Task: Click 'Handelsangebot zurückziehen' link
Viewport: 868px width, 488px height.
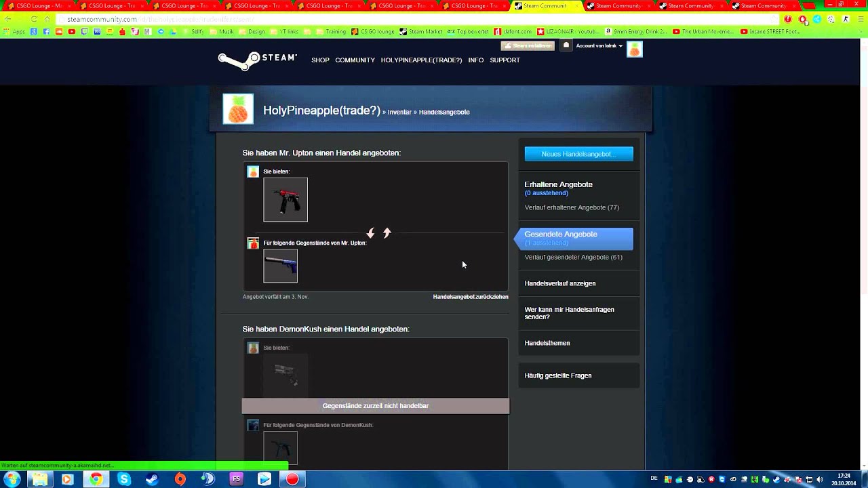Action: (x=471, y=297)
